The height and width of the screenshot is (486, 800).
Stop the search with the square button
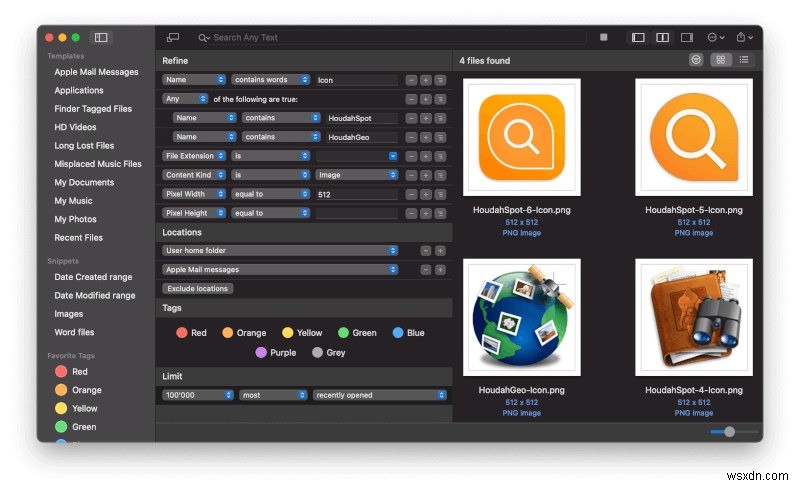click(604, 37)
